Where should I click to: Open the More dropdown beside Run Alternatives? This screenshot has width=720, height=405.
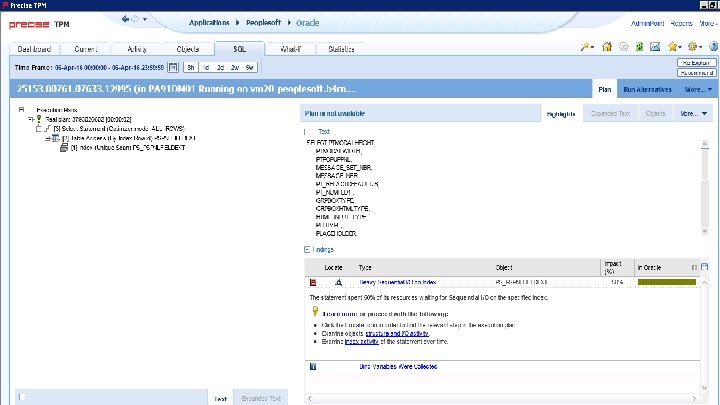pos(698,90)
